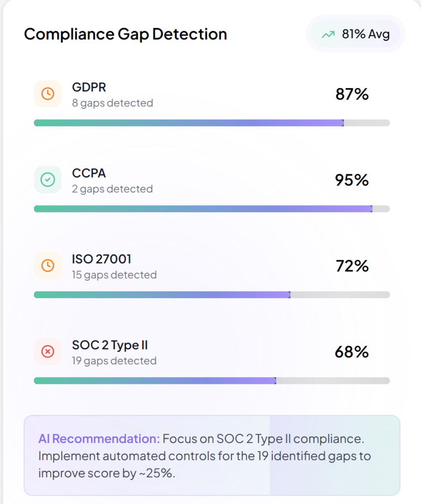Screen dimensions: 421x504
Task: Click the ISO 27001 clock status icon
Action: [x=48, y=266]
